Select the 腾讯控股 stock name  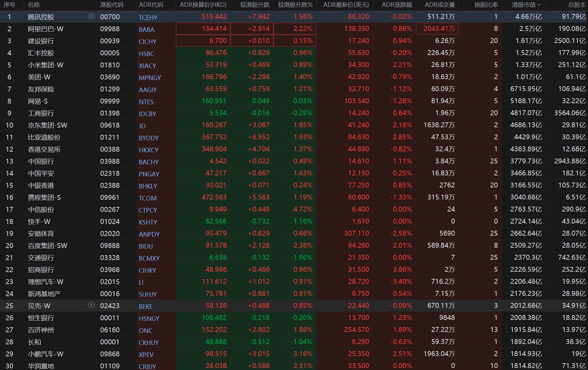tap(41, 17)
